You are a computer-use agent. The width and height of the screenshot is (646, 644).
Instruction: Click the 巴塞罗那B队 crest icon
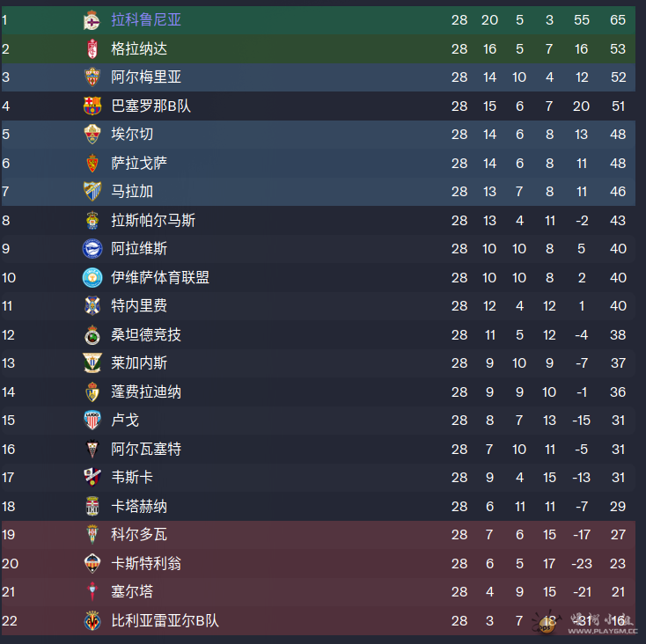tap(92, 106)
